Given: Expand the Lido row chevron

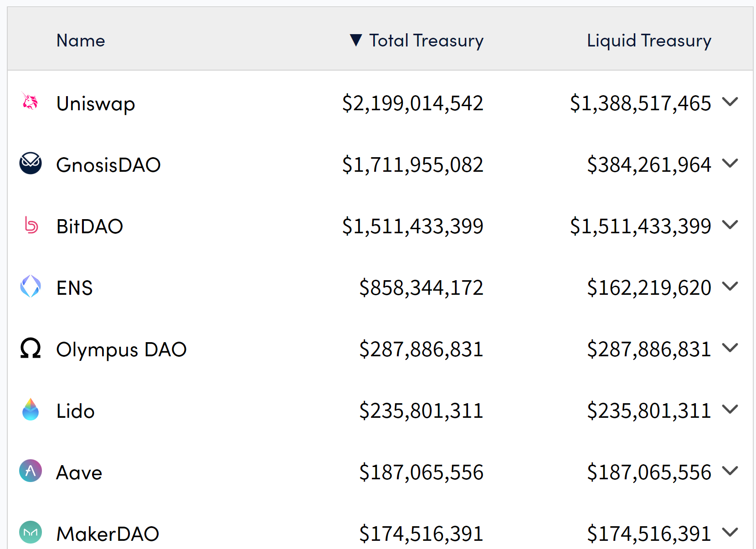Looking at the screenshot, I should [x=730, y=410].
